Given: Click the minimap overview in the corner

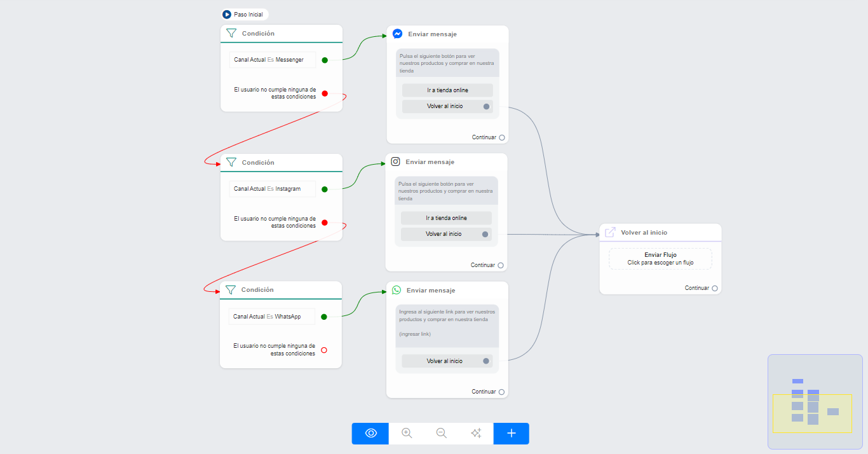Looking at the screenshot, I should point(815,402).
